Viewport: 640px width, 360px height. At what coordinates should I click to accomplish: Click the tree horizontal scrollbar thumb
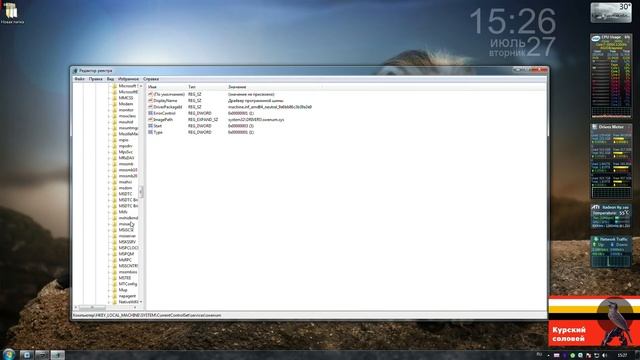pyautogui.click(x=92, y=307)
